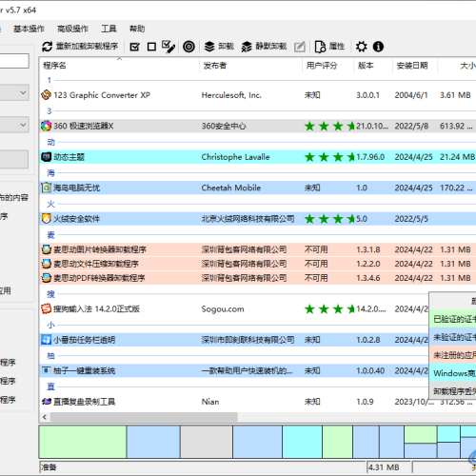
Task: Select publisher cell 'Christophe Lavalle'
Action: coord(235,157)
